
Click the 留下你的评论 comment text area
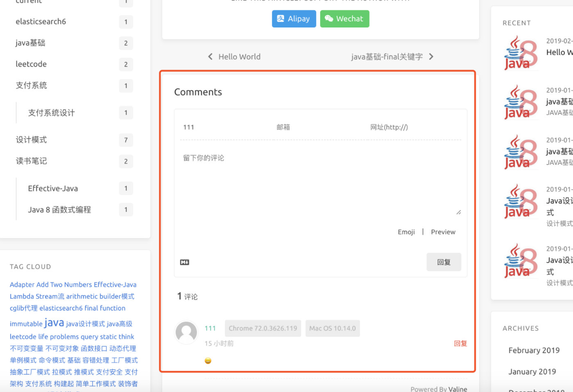click(x=320, y=183)
